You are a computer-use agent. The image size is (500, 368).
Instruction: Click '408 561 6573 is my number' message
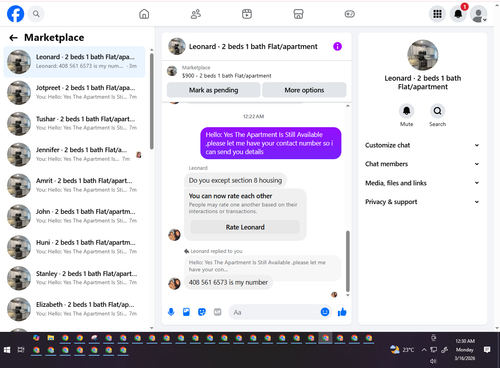tap(228, 283)
